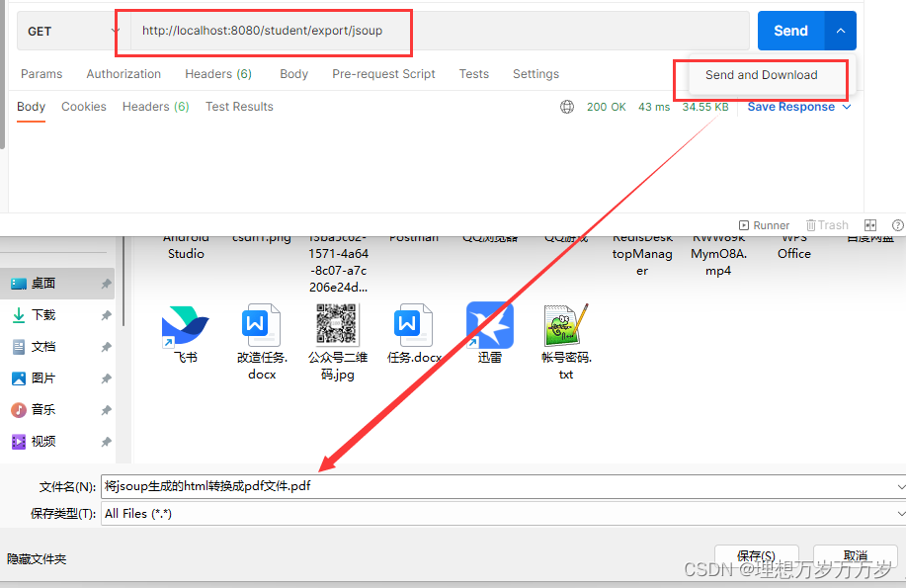Click the pin icon beside 视频
Screen dimensions: 906x588
tap(107, 443)
